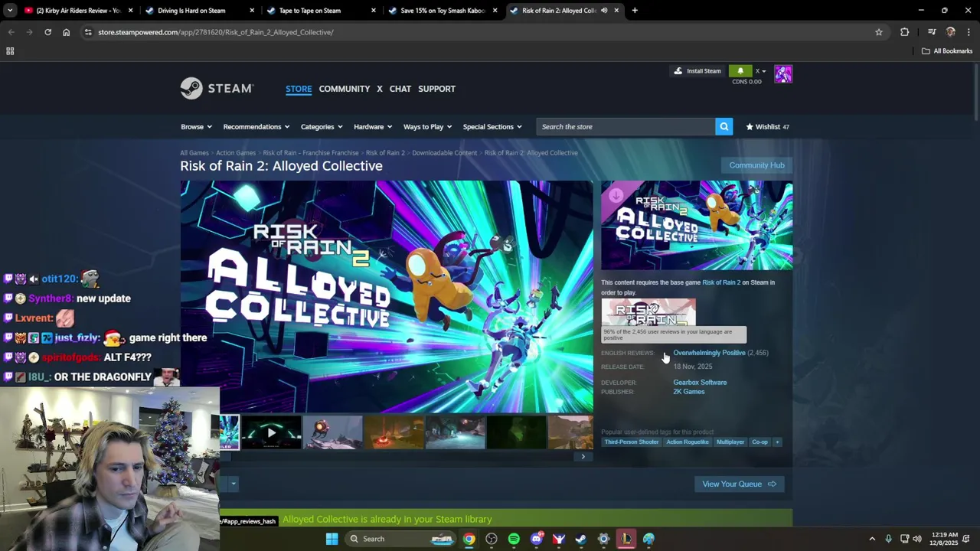980x551 pixels.
Task: Mute the Risk of Rain tab audio
Action: [x=604, y=11]
